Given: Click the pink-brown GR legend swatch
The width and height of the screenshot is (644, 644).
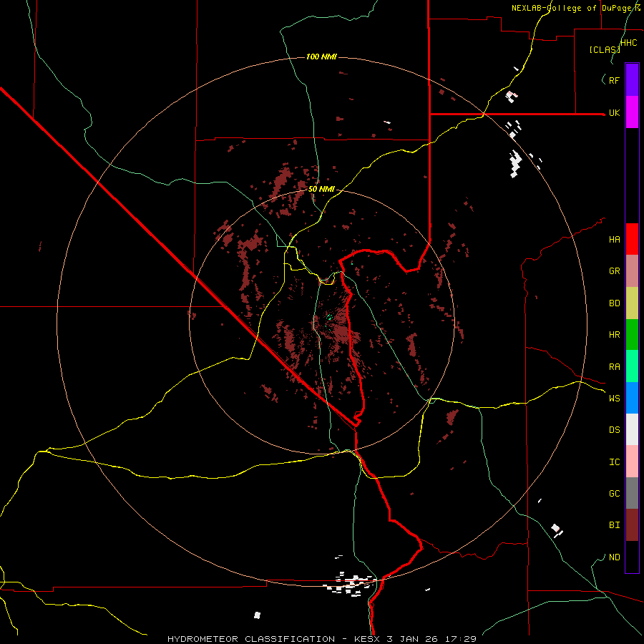Looking at the screenshot, I should tap(632, 270).
